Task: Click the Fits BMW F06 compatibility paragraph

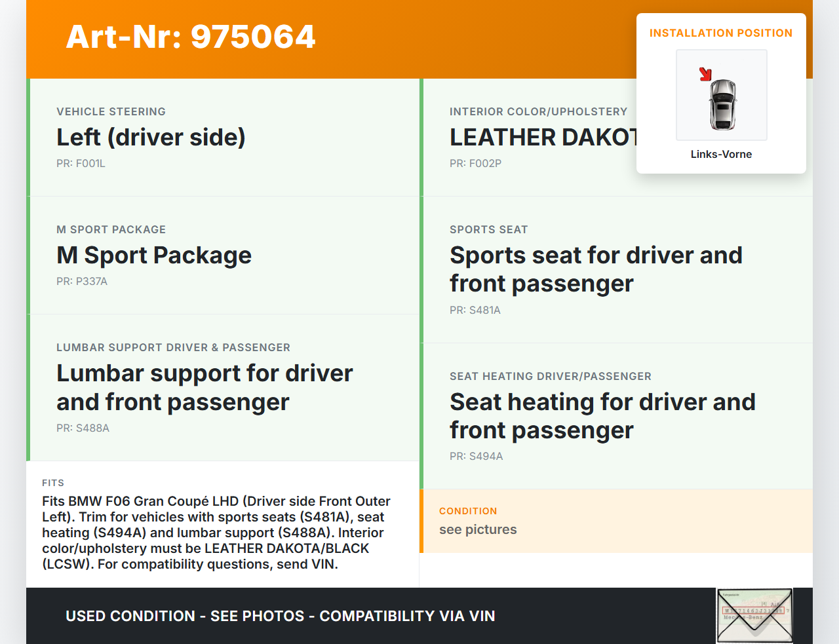Action: coord(216,533)
